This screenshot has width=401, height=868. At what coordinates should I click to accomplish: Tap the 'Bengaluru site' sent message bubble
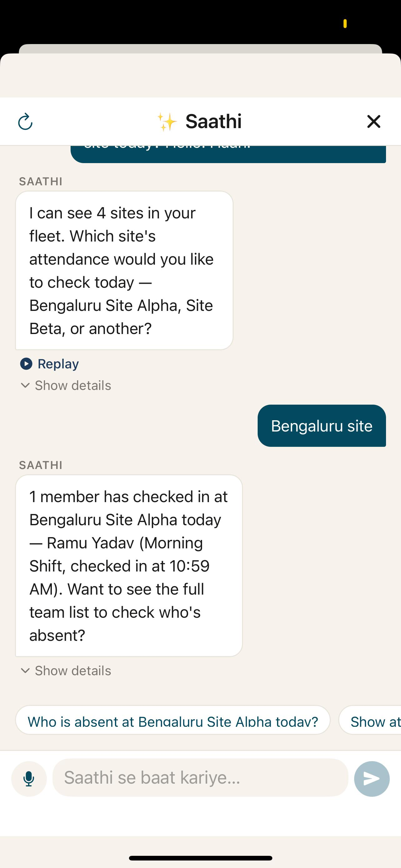pos(322,426)
